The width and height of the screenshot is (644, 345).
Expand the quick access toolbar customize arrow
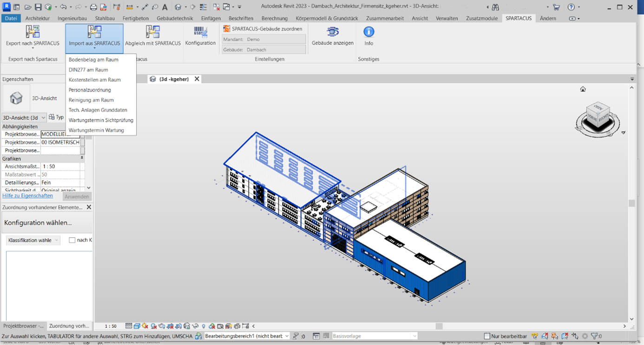(x=239, y=7)
